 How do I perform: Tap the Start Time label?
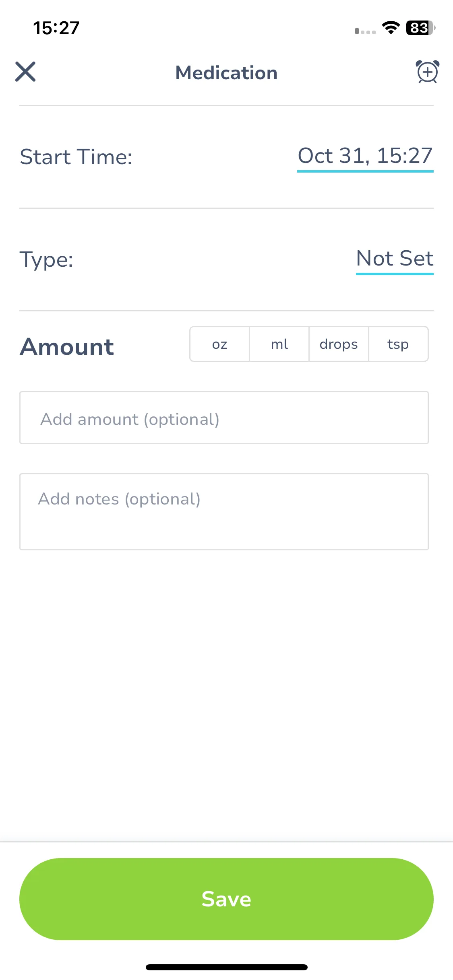[76, 156]
